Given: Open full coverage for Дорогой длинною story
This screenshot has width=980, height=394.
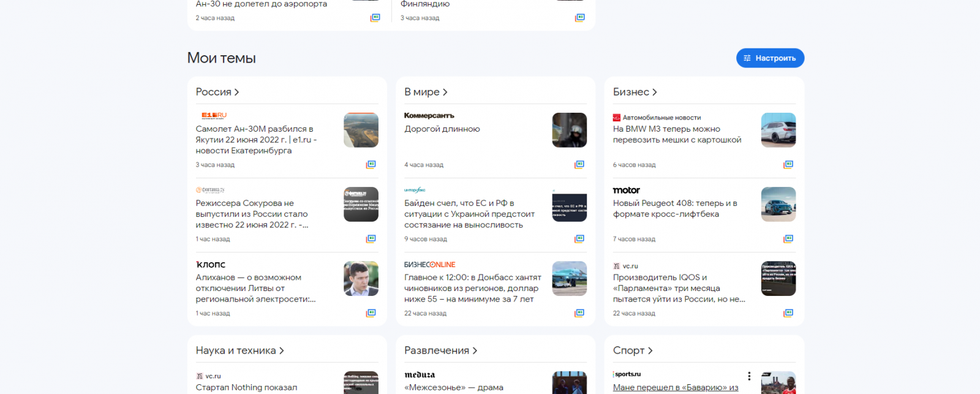Looking at the screenshot, I should (x=579, y=164).
